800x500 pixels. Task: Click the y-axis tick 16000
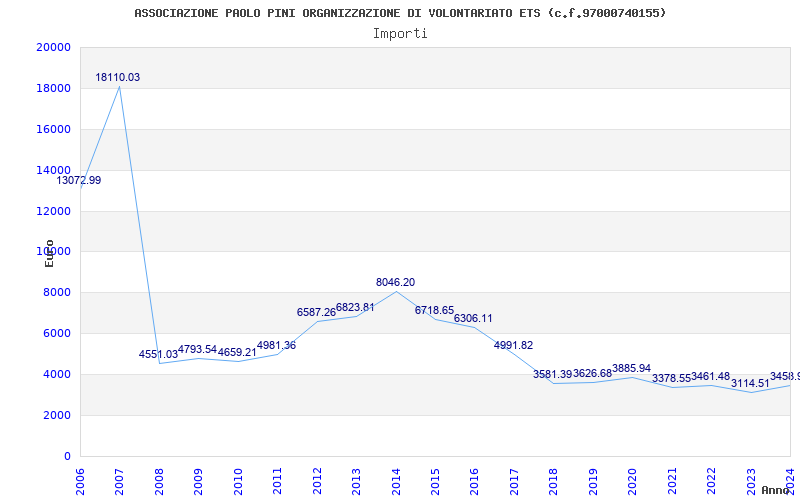click(x=54, y=129)
